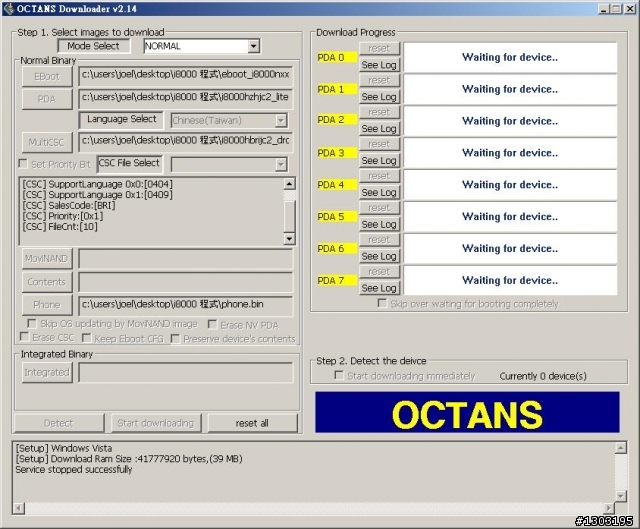Viewport: 640px width, 529px height.
Task: Click reset for PDA 4
Action: tap(379, 176)
